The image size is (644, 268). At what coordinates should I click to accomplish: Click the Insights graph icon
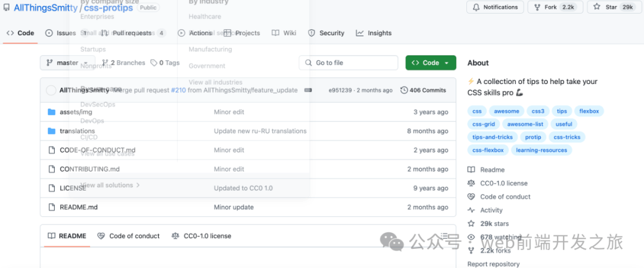360,33
